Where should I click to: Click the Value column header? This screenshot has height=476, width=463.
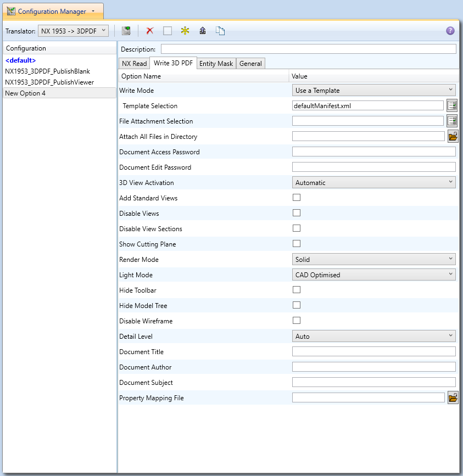coord(373,76)
